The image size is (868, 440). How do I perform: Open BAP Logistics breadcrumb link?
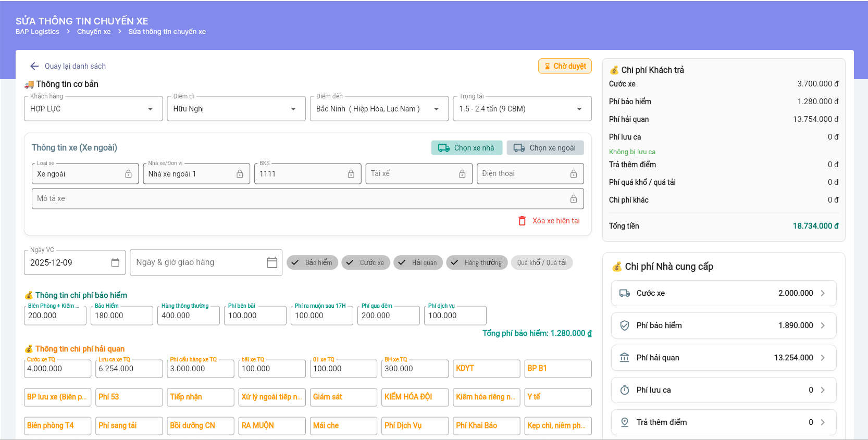coord(38,32)
